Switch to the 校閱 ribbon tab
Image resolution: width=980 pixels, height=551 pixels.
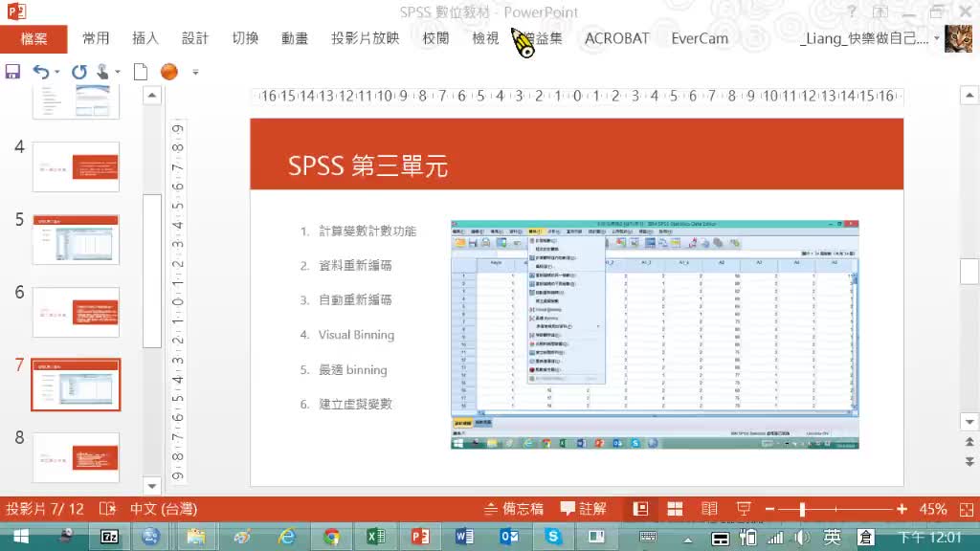coord(435,38)
